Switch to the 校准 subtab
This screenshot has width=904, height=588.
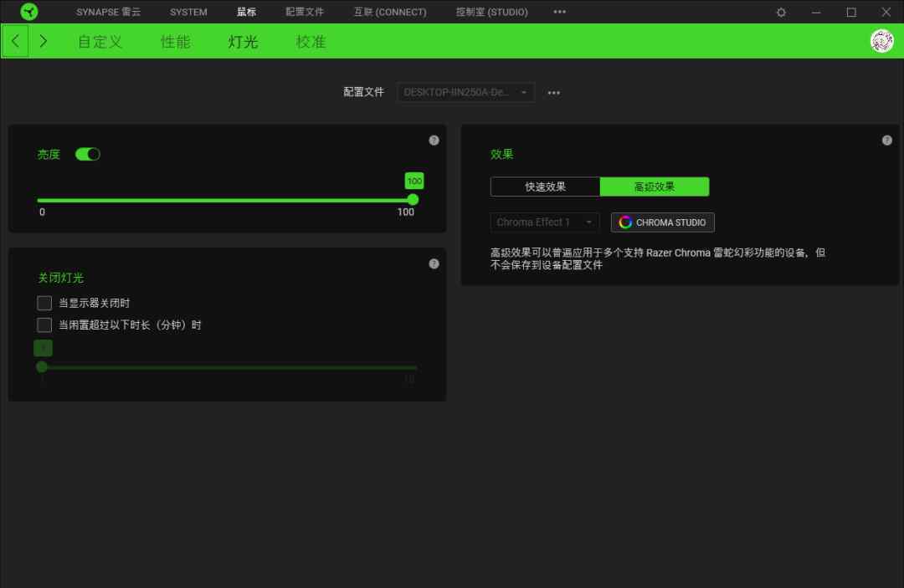(311, 42)
